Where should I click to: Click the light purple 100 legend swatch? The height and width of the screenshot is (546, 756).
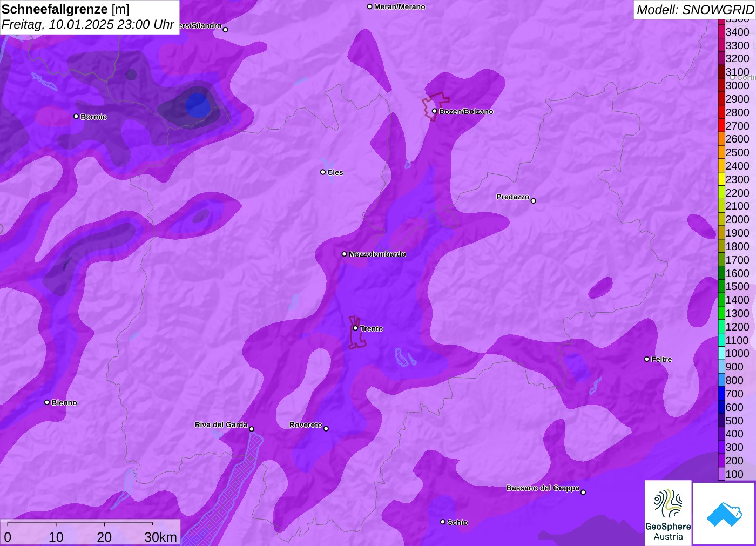(x=721, y=474)
